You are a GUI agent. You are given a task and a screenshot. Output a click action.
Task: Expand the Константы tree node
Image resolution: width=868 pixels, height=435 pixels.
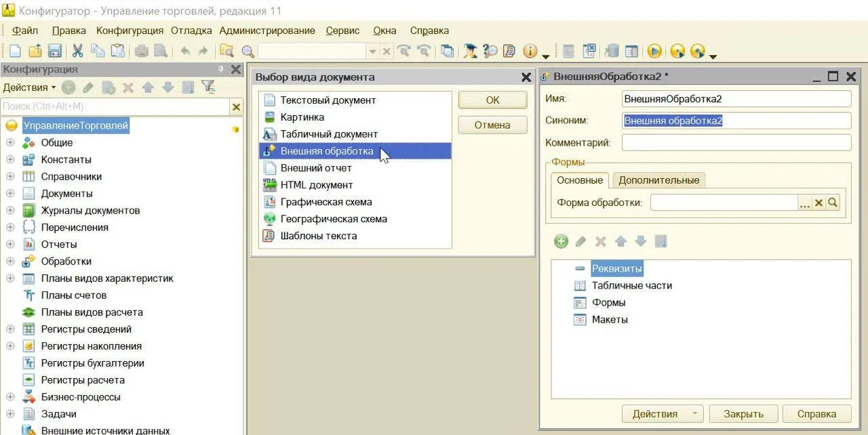pyautogui.click(x=10, y=159)
